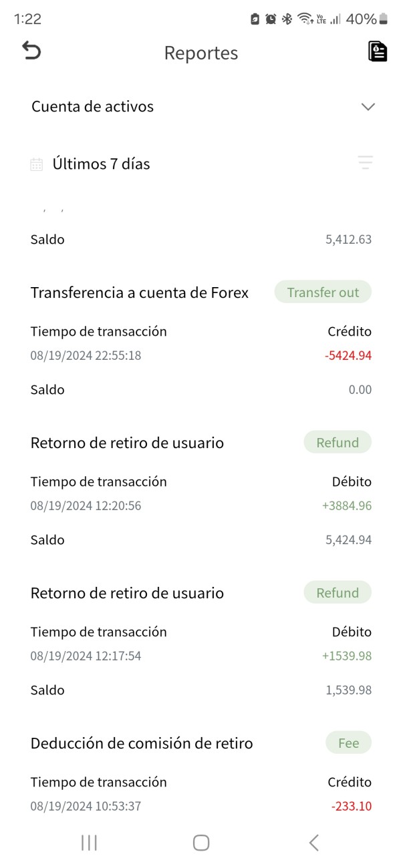Tap the Fee tag
The height and width of the screenshot is (868, 401).
coord(348,743)
